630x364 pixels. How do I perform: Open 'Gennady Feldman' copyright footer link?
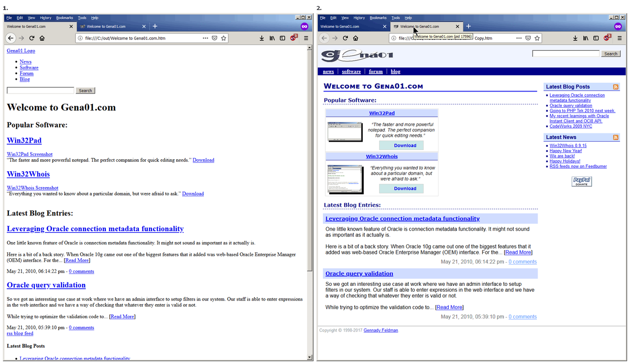(x=380, y=330)
